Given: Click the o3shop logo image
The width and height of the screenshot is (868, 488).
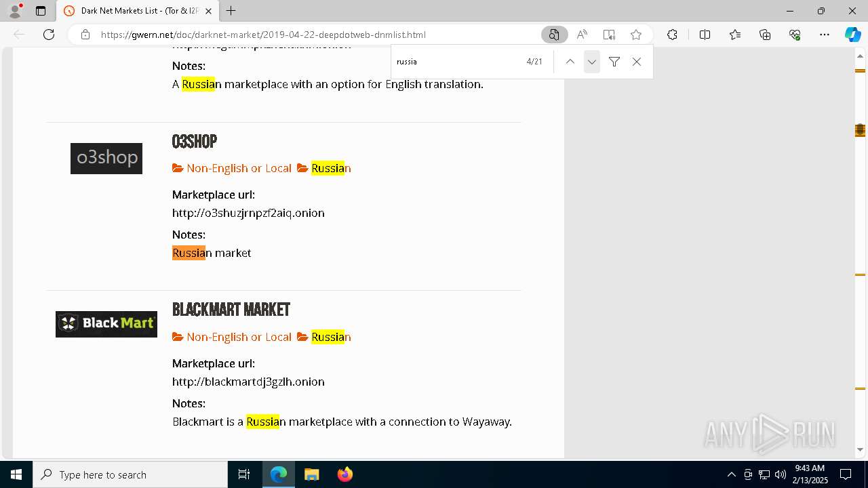Looking at the screenshot, I should pyautogui.click(x=106, y=158).
